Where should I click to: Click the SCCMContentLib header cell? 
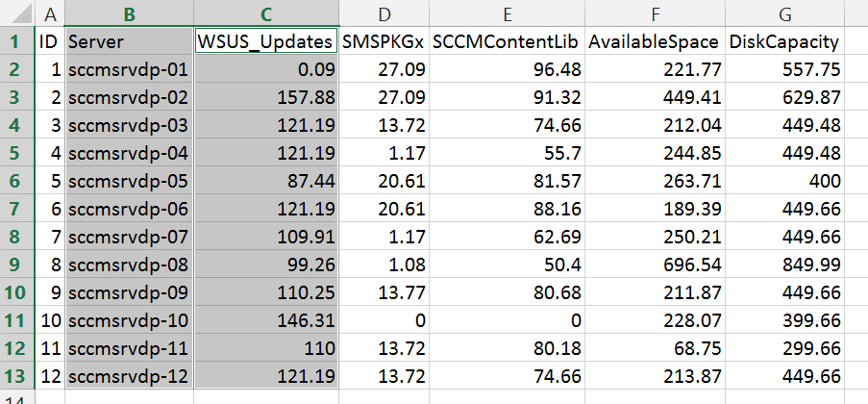[506, 41]
